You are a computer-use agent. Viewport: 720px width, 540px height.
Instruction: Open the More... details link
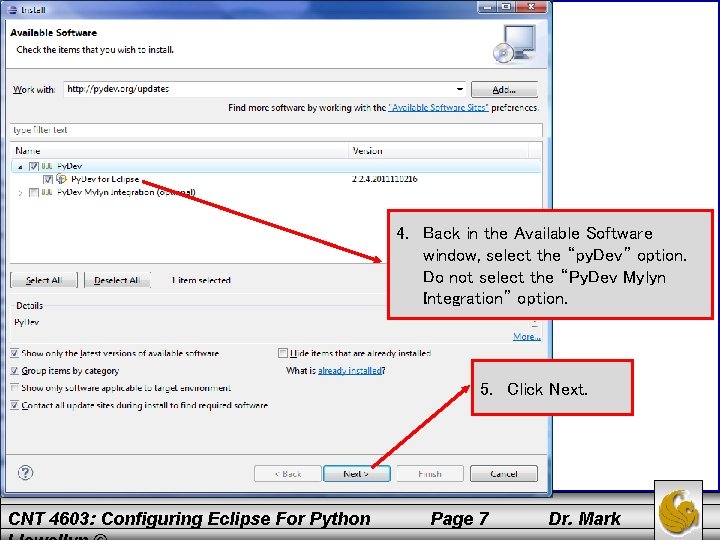click(526, 337)
